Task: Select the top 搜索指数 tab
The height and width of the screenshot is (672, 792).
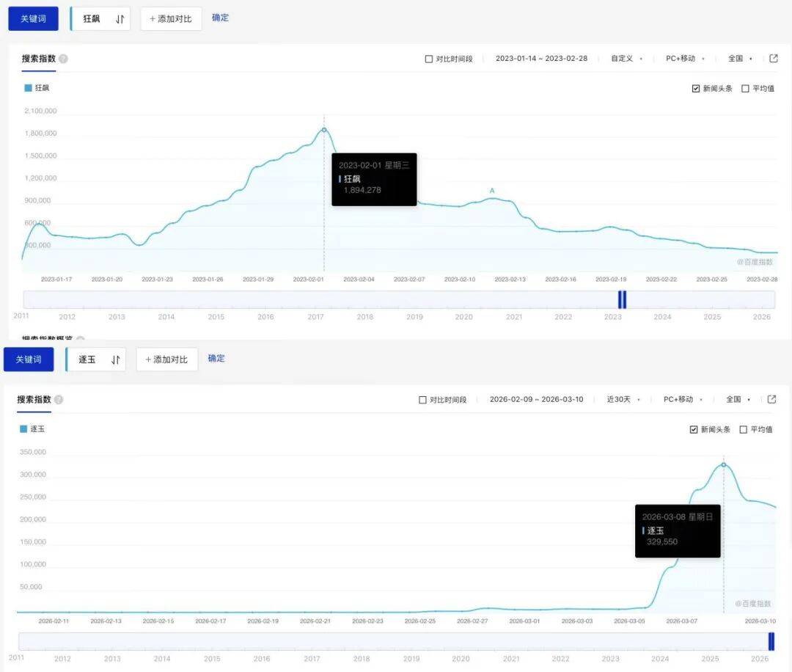Action: pyautogui.click(x=38, y=59)
